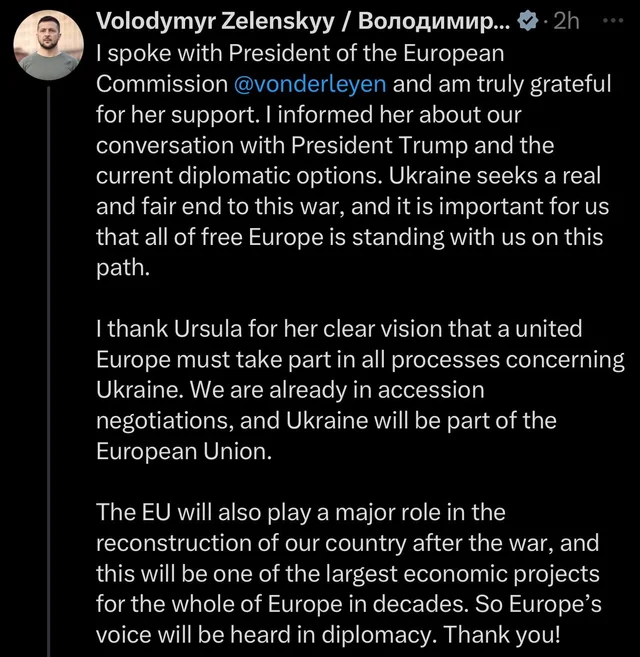Click the 2h timestamp link
This screenshot has width=640, height=657.
point(566,21)
